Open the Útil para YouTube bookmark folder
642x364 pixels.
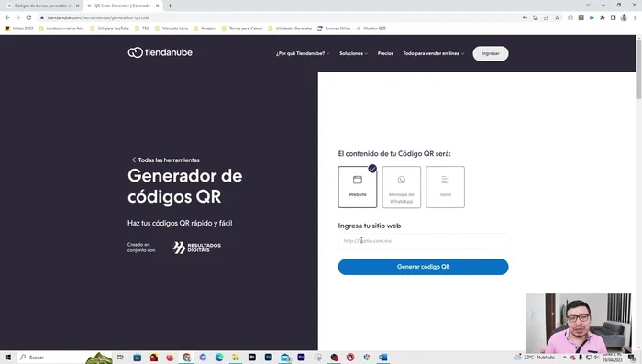click(x=109, y=28)
